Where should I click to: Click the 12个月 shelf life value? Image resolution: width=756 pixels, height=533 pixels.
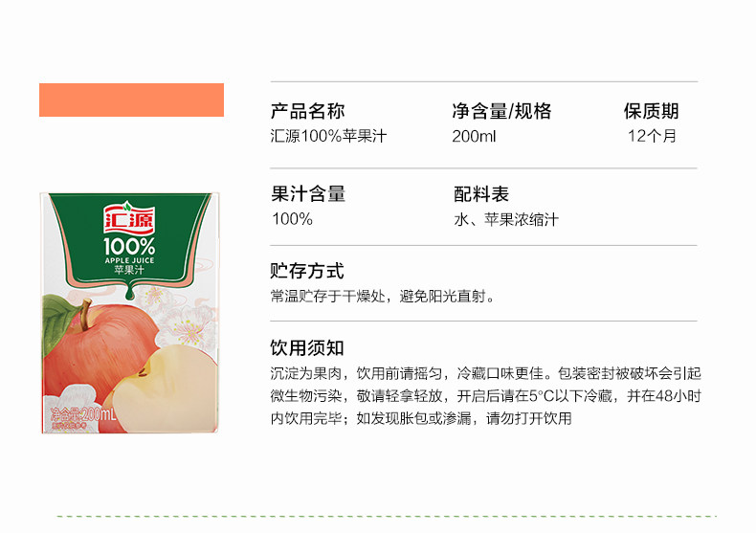tap(652, 136)
